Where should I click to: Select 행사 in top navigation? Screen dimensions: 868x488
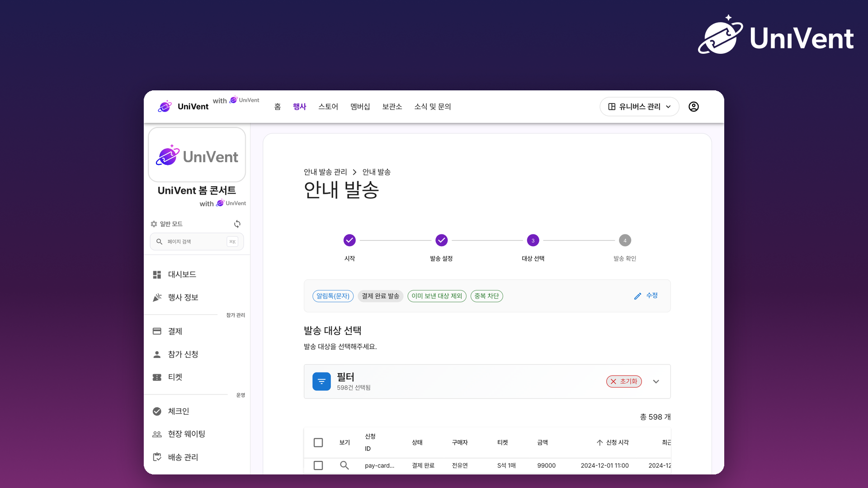pos(300,107)
